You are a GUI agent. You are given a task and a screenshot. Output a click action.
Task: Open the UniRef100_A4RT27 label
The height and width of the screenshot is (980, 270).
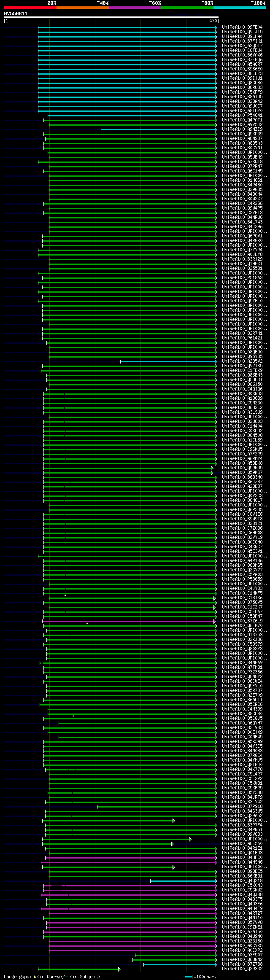click(242, 913)
